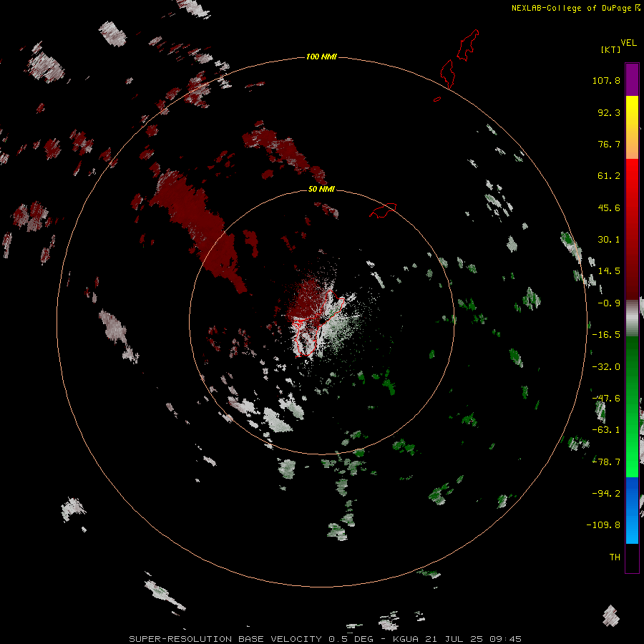Screen dimensions: 644x644
Task: Click the red Guam island outline at radar center
Action: pyautogui.click(x=318, y=323)
